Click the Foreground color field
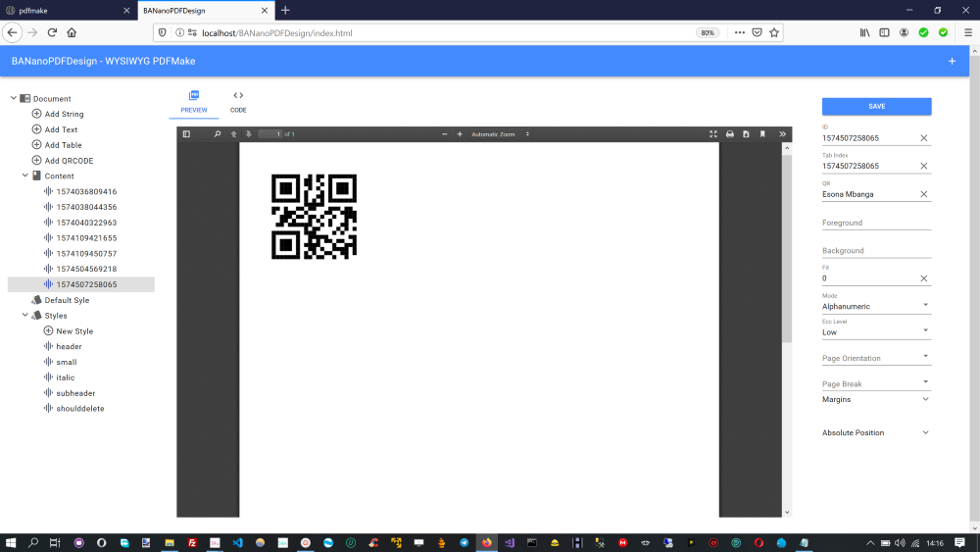 [876, 223]
